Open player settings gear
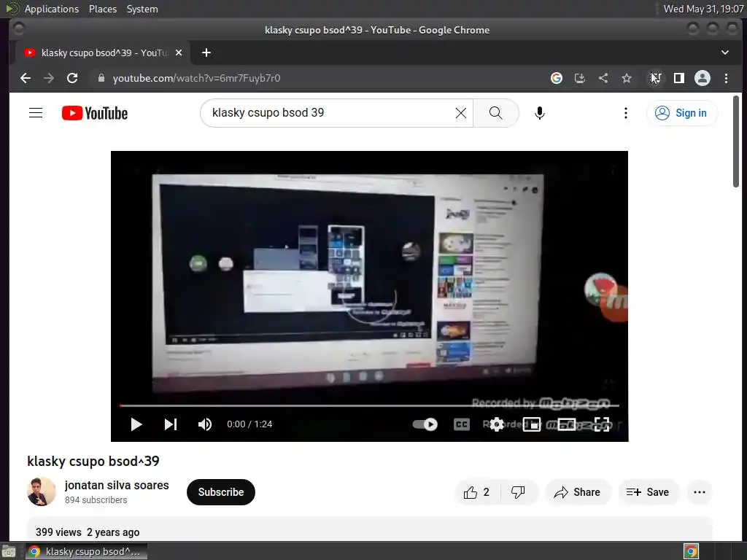This screenshot has height=560, width=747. pos(496,424)
